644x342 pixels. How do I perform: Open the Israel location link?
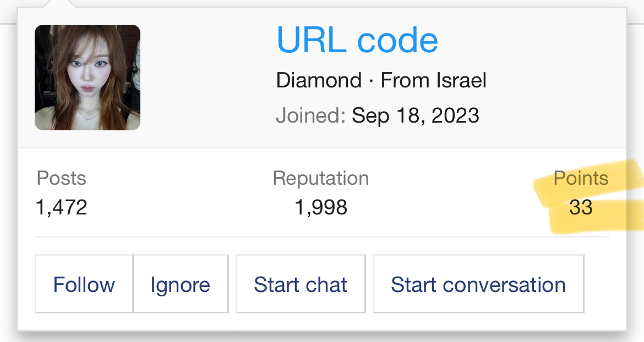(x=461, y=81)
